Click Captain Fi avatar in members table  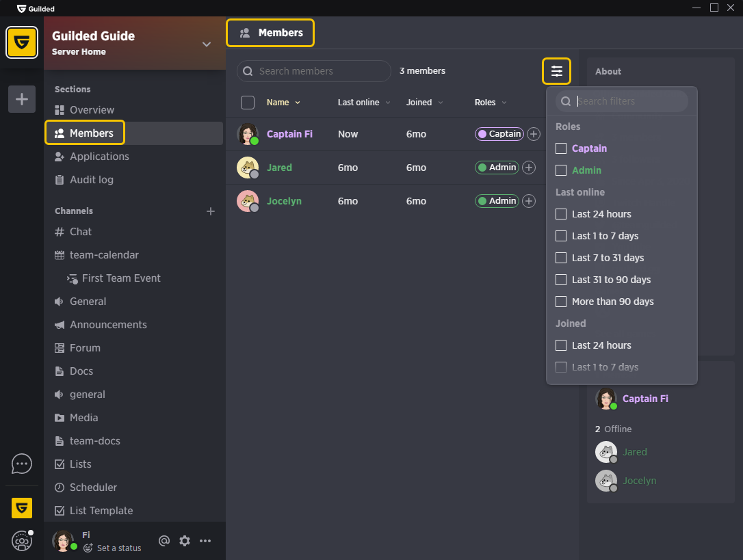[x=248, y=134]
